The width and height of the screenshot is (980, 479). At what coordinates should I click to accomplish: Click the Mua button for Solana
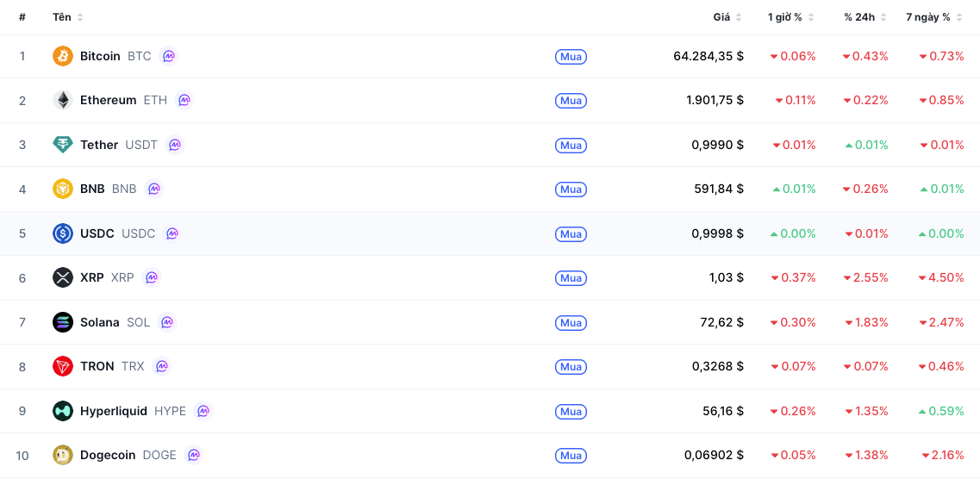[x=571, y=323]
